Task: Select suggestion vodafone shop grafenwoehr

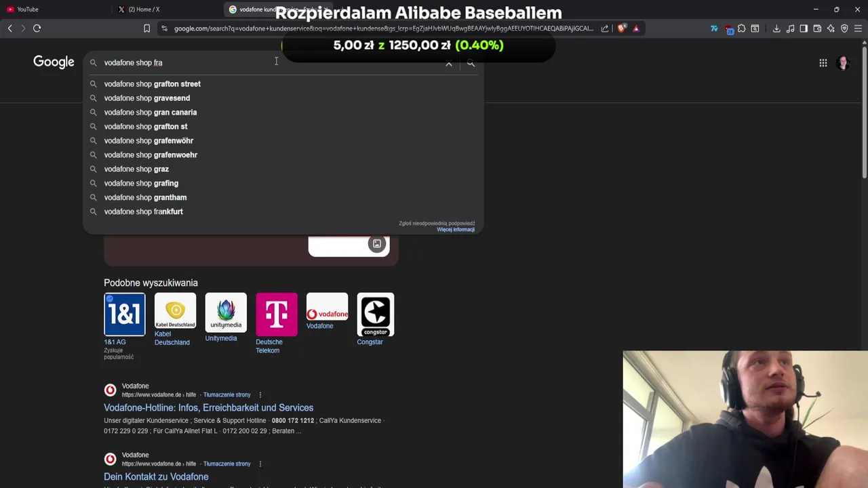Action: pyautogui.click(x=283, y=155)
